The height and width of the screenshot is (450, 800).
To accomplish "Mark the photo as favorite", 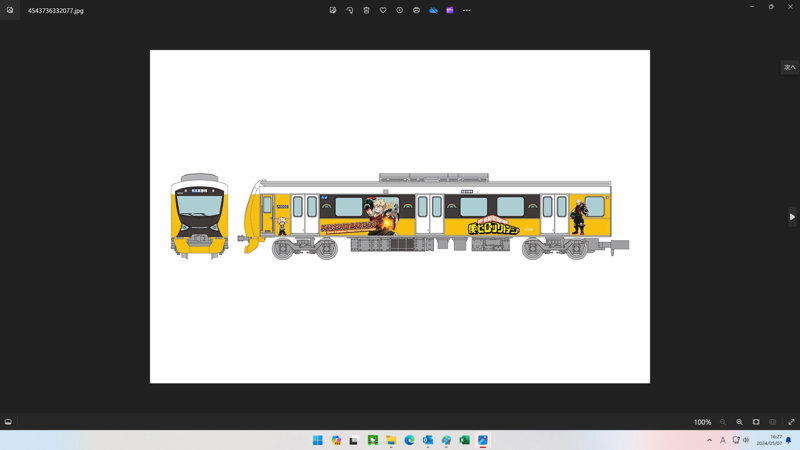I will (383, 10).
